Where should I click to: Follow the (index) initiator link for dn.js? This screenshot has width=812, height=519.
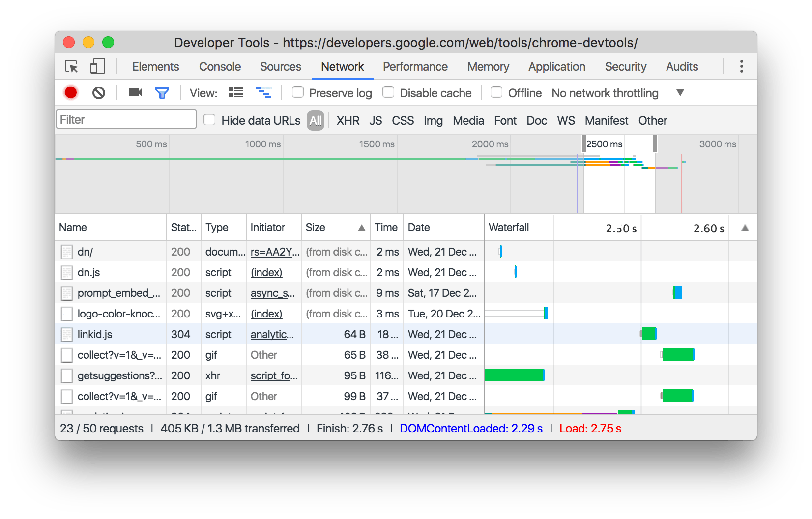tap(266, 272)
